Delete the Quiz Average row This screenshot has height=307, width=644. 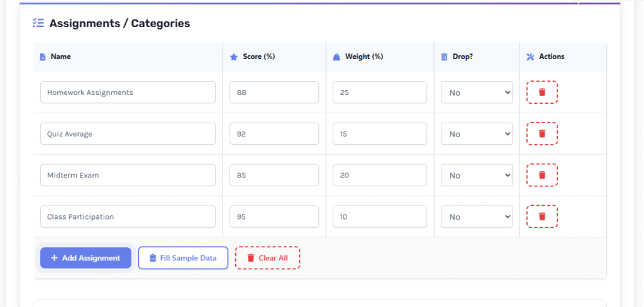tap(541, 133)
